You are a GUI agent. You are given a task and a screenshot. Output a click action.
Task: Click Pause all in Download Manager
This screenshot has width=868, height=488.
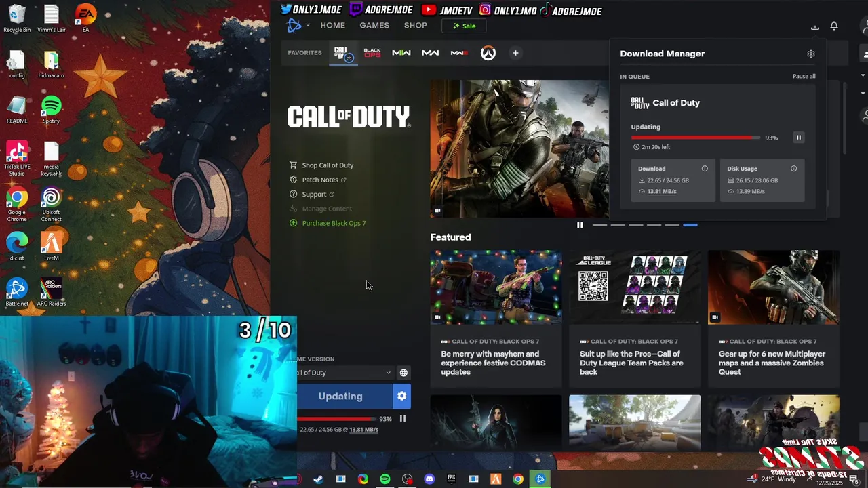coord(804,76)
